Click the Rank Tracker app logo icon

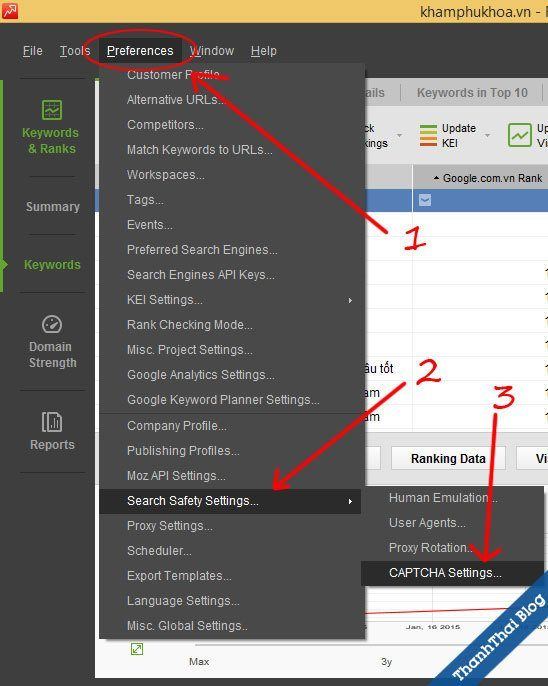(x=9, y=11)
